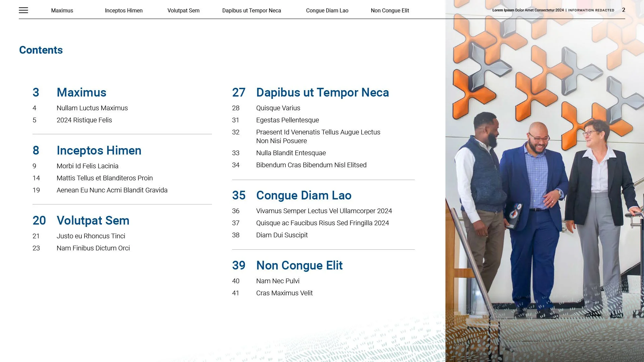Image resolution: width=644 pixels, height=362 pixels.
Task: Select the Maximus tab in top navigation
Action: pyautogui.click(x=62, y=10)
